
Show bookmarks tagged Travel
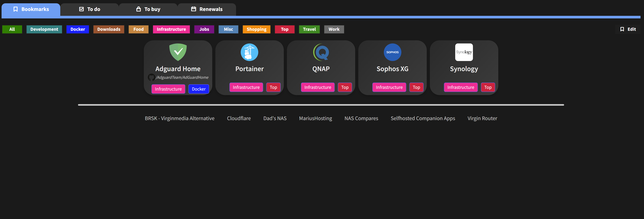309,29
